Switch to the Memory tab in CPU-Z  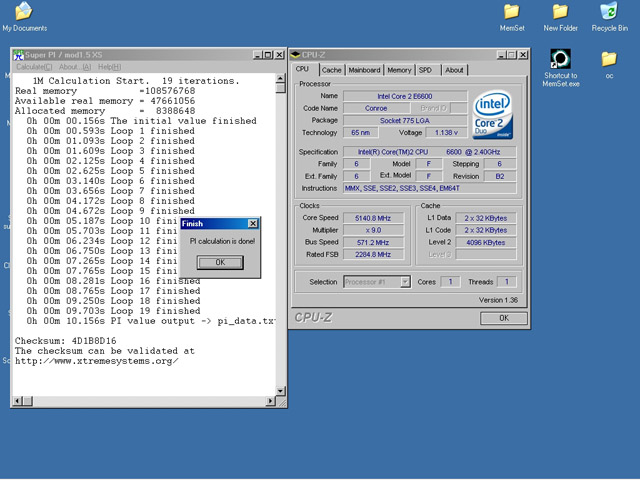(x=399, y=70)
